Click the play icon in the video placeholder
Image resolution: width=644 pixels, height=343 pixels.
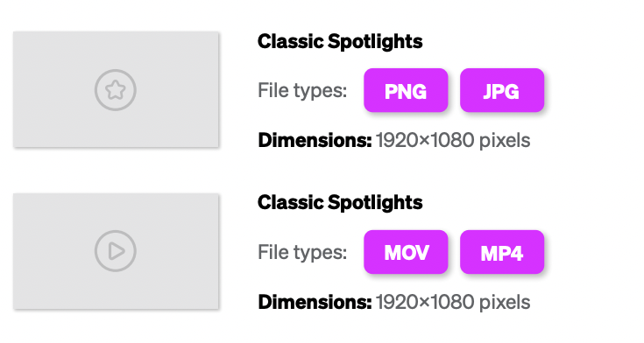pyautogui.click(x=116, y=251)
